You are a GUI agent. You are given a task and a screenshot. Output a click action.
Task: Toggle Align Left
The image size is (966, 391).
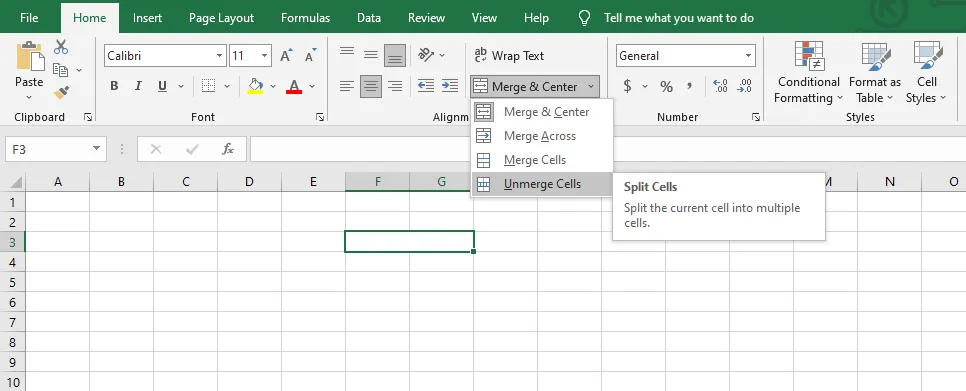[x=347, y=86]
